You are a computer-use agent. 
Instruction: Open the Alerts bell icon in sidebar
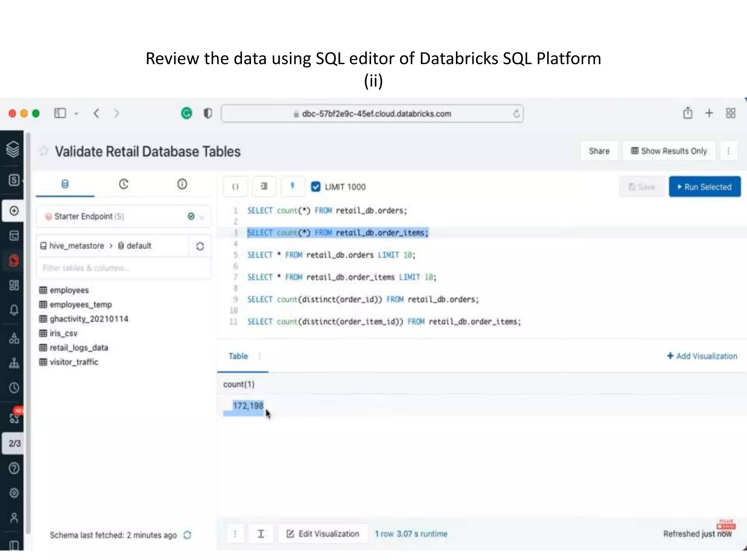tap(14, 310)
